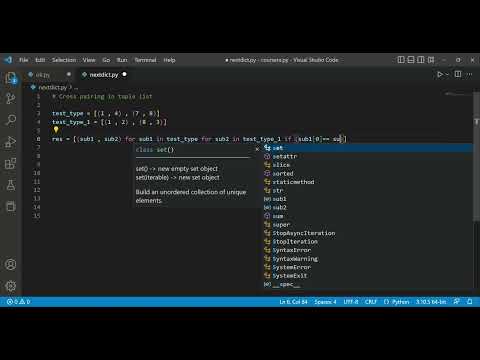Open the Testing flask view
The width and height of the screenshot is (480, 360).
pyautogui.click(x=11, y=185)
